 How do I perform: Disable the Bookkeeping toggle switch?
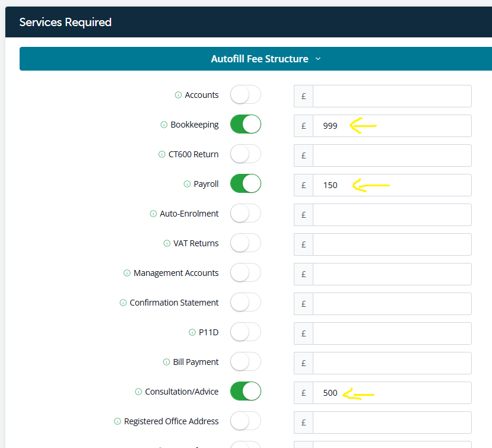[245, 125]
